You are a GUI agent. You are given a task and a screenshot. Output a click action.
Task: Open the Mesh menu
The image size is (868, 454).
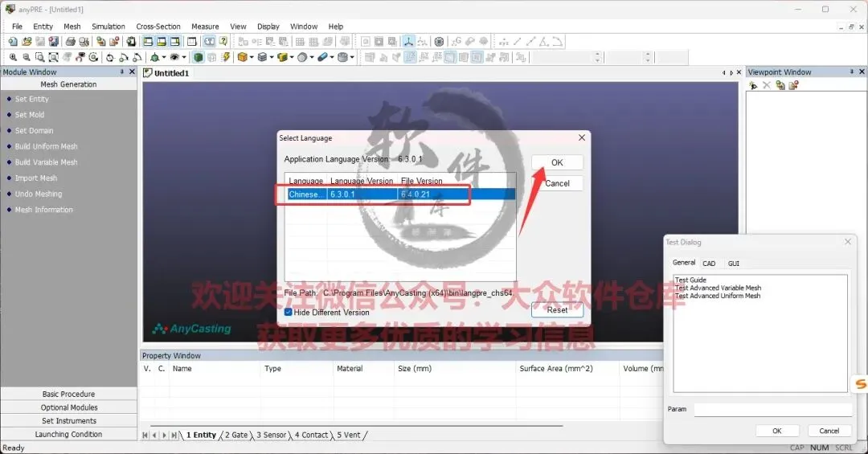(x=72, y=27)
